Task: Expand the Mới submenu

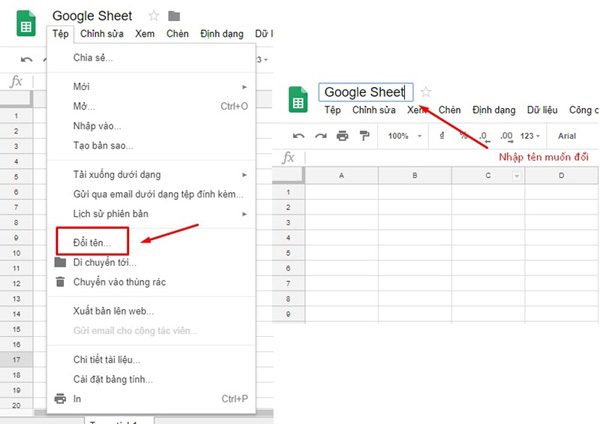Action: click(x=244, y=87)
